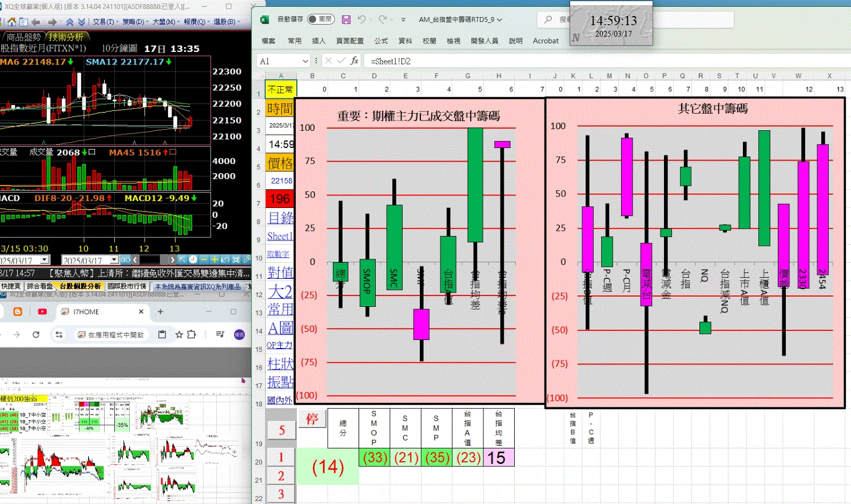Select 綜合看盤 bottom tab in XQ
This screenshot has width=851, height=504.
tap(39, 286)
